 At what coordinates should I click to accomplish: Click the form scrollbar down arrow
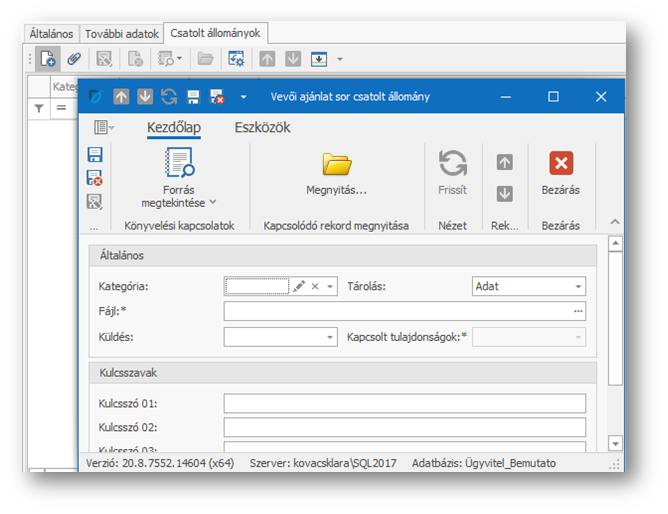pos(615,443)
